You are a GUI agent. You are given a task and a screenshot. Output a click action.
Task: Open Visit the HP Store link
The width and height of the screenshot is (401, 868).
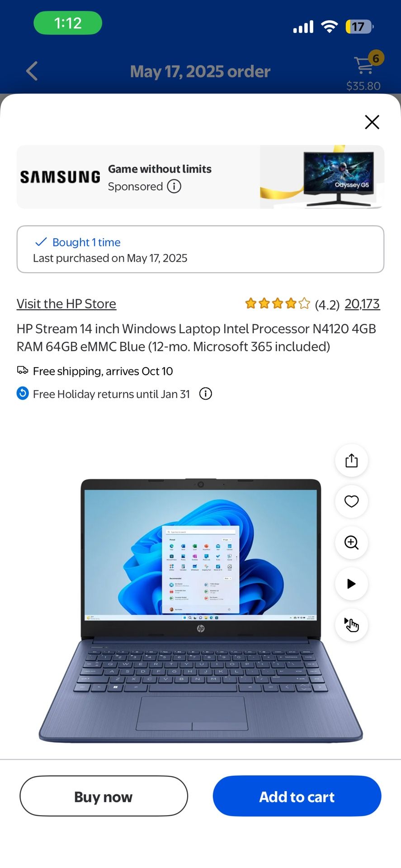point(66,304)
